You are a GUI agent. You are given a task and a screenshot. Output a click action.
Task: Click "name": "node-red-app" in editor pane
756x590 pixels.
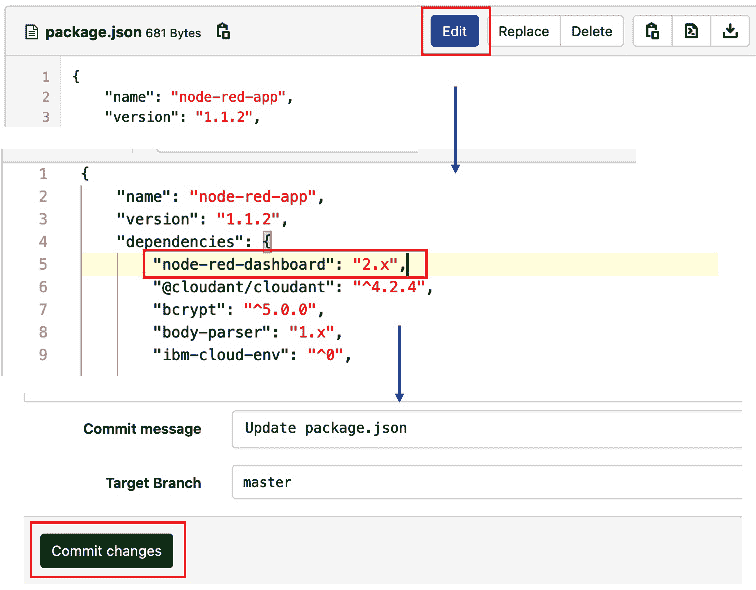(x=220, y=197)
